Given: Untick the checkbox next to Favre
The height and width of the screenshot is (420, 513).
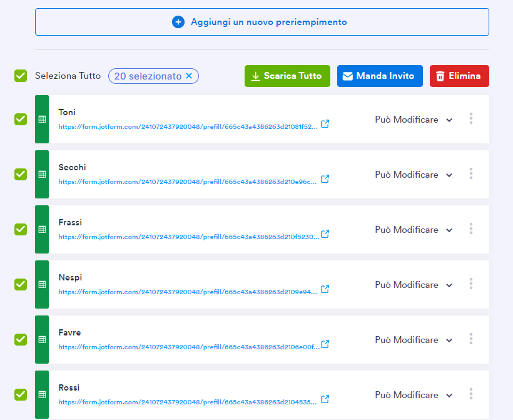Looking at the screenshot, I should (x=21, y=339).
